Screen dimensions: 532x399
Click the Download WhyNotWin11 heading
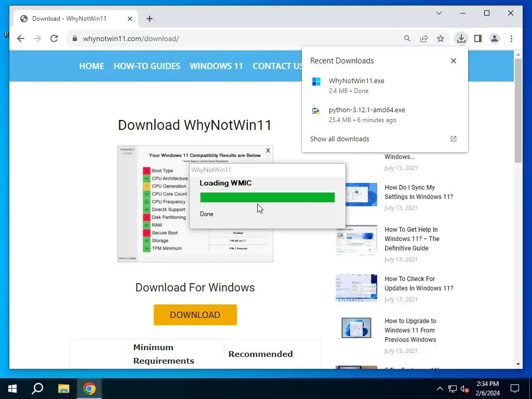pos(195,125)
